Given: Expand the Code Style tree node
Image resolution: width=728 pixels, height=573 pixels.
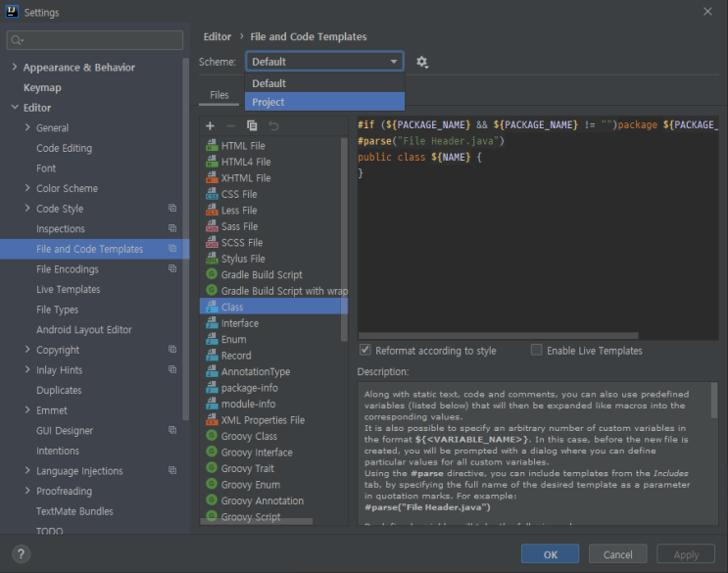Looking at the screenshot, I should click(27, 209).
